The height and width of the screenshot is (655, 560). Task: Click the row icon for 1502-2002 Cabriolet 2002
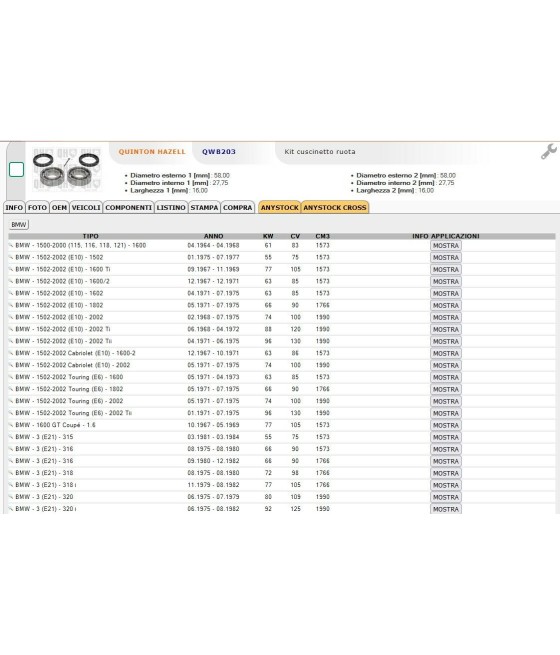[11, 365]
